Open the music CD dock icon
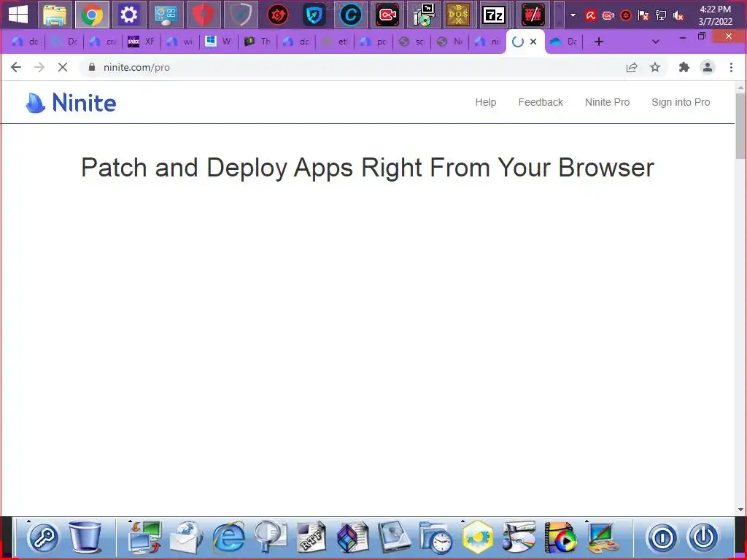747x560 pixels. coord(519,537)
